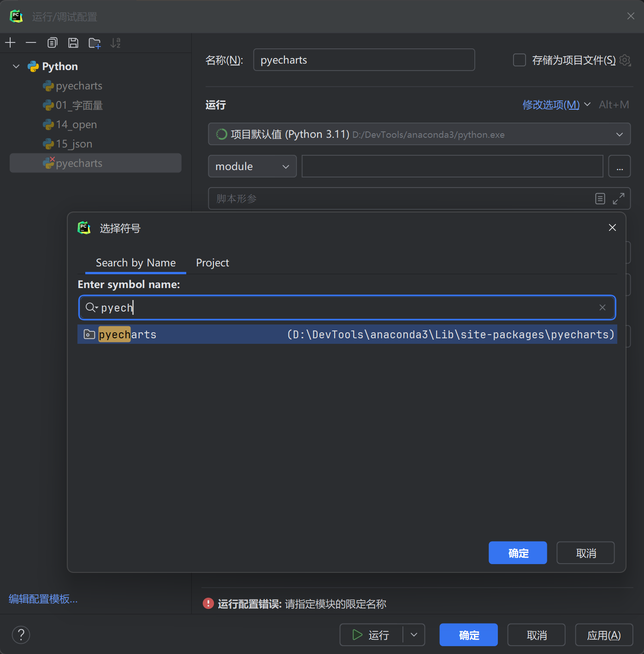Viewport: 644px width, 654px height.
Task: Sort the configurations alphabetically
Action: pos(116,43)
